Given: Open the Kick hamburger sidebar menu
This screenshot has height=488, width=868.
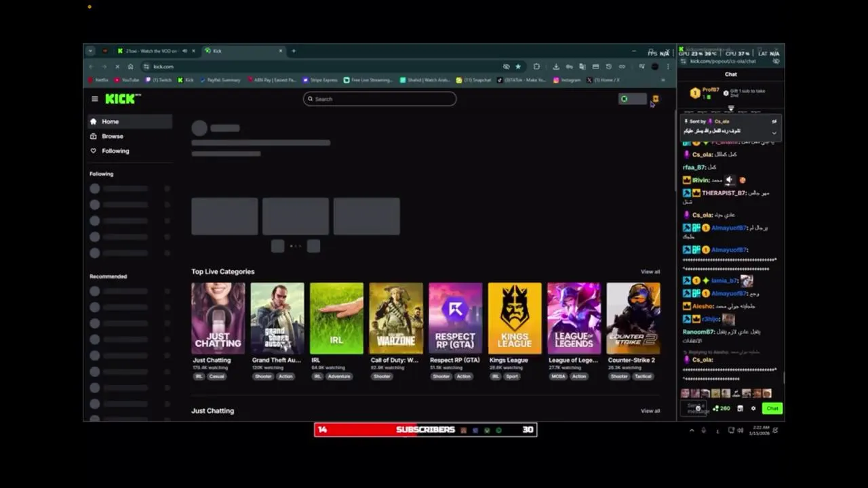Looking at the screenshot, I should click(95, 99).
